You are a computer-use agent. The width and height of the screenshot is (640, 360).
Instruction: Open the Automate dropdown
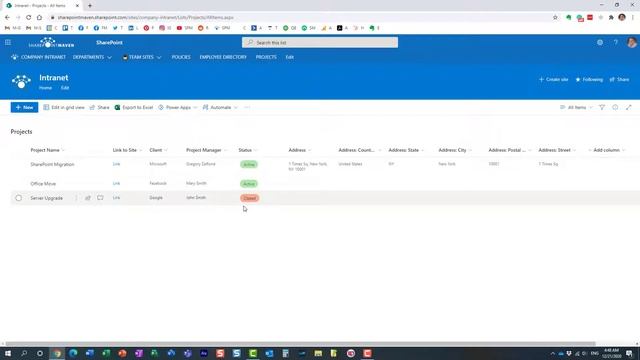click(220, 107)
